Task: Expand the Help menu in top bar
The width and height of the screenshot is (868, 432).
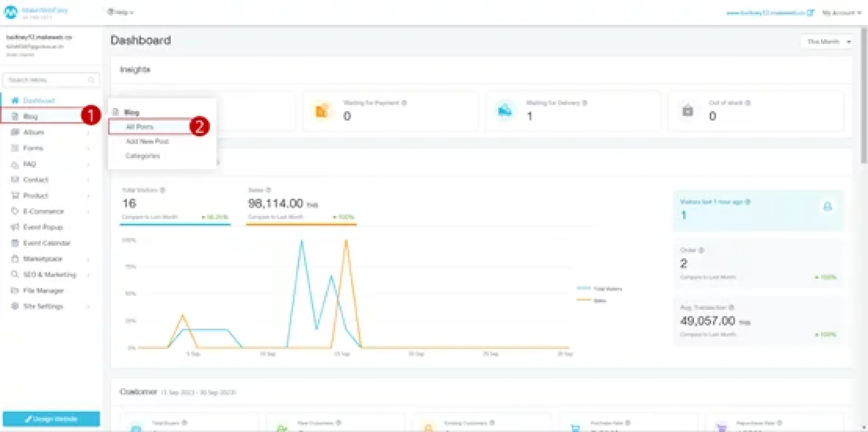Action: [x=120, y=12]
